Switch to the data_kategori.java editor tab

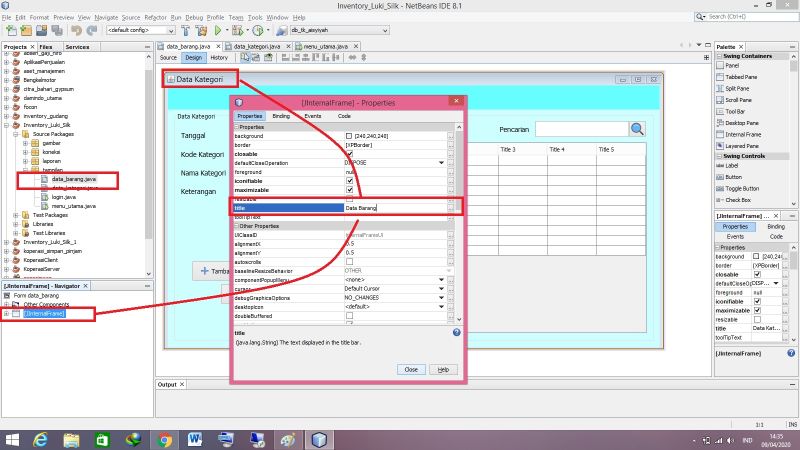pos(257,46)
